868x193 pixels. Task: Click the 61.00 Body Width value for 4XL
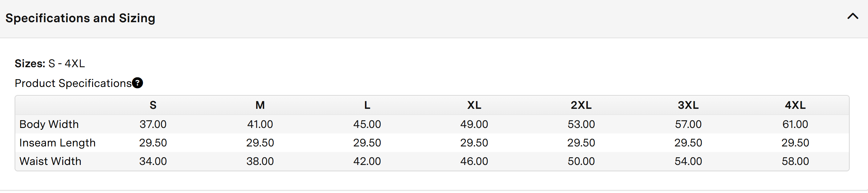pos(795,124)
